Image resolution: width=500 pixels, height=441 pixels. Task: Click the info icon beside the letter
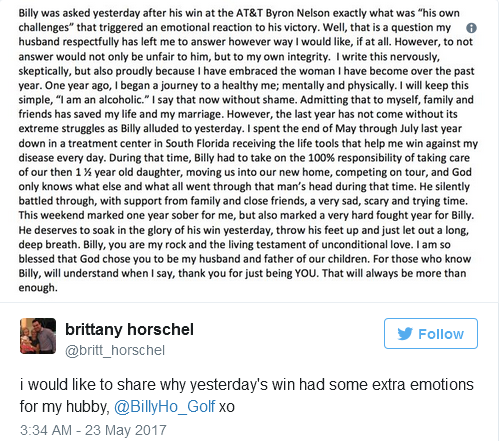click(x=471, y=28)
